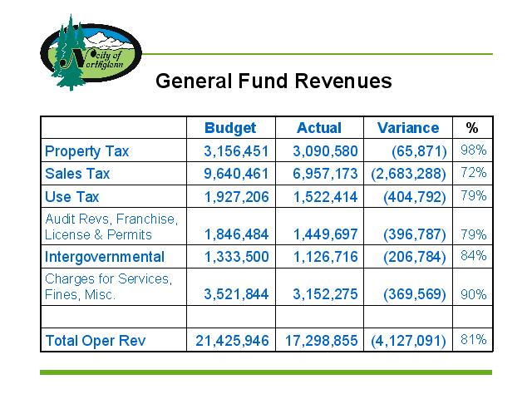The height and width of the screenshot is (399, 532).
Task: Click the % column header
Action: tap(472, 128)
